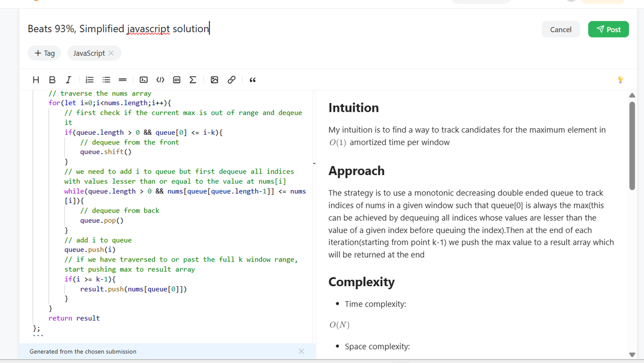The width and height of the screenshot is (644, 363).
Task: Insert an unordered bullet list
Action: pos(106,79)
